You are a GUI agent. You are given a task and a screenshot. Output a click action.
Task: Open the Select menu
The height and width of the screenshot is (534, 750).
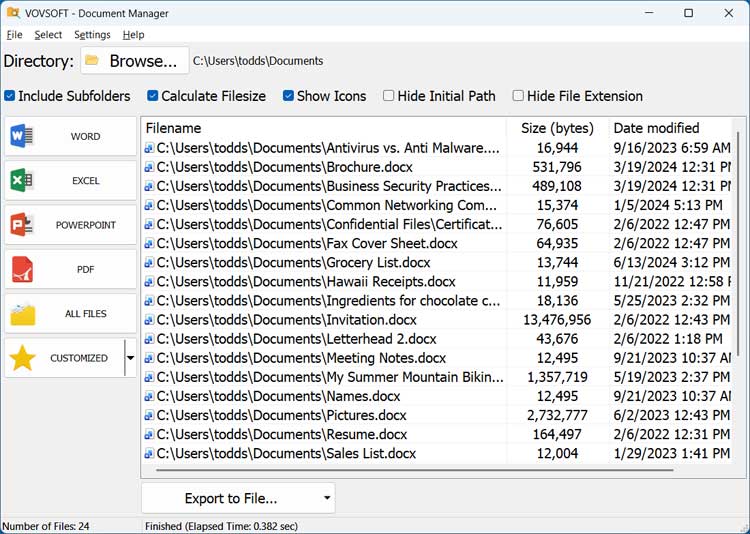48,34
